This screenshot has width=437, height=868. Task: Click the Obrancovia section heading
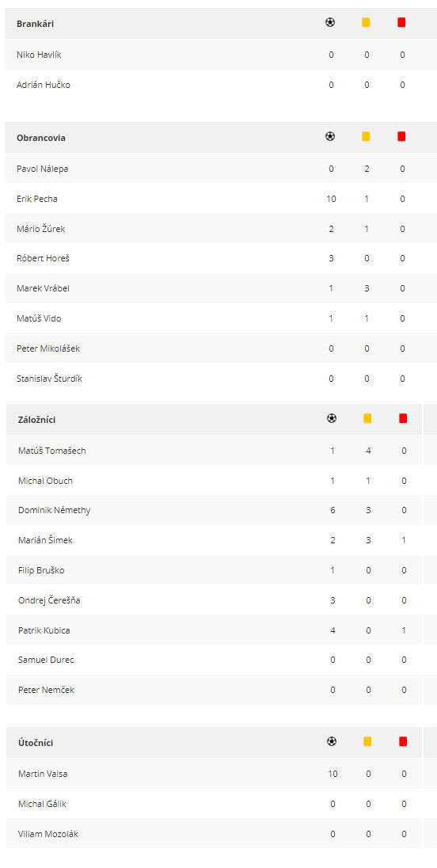tap(41, 138)
